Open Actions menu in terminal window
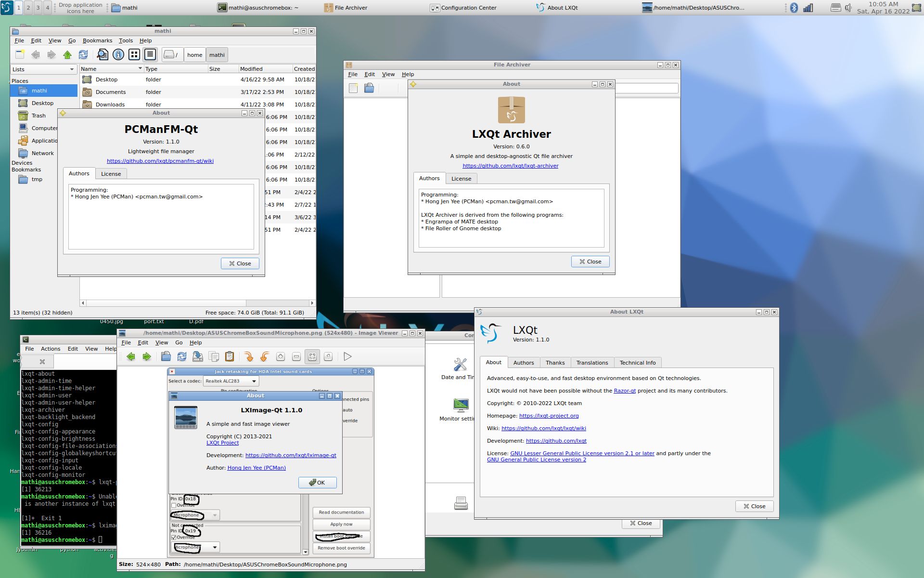This screenshot has width=924, height=578. [x=51, y=349]
